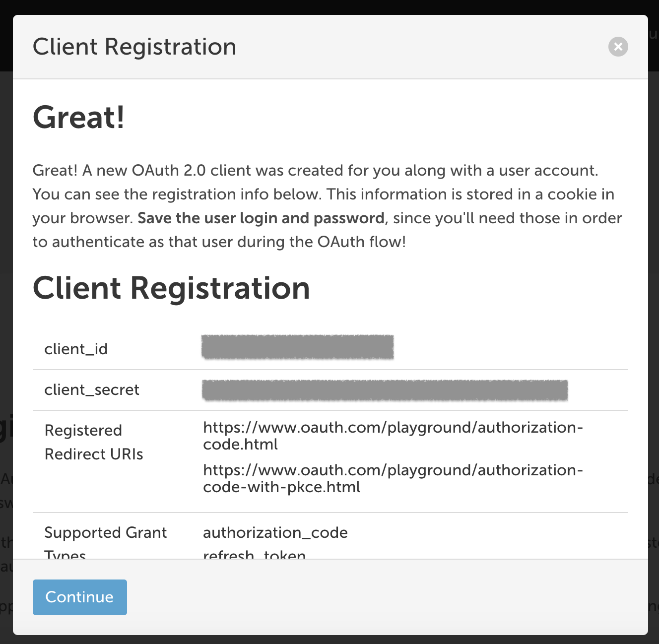The image size is (659, 644).
Task: Click the Supported Grant Types label
Action: (105, 533)
